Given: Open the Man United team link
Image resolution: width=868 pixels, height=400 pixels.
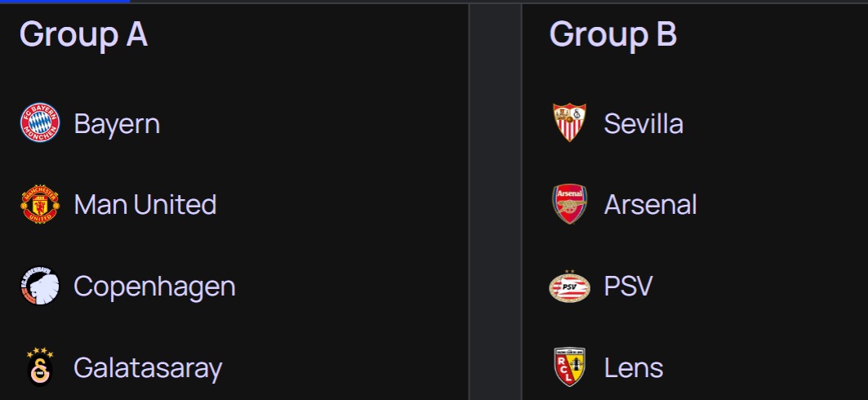Looking at the screenshot, I should coord(145,205).
